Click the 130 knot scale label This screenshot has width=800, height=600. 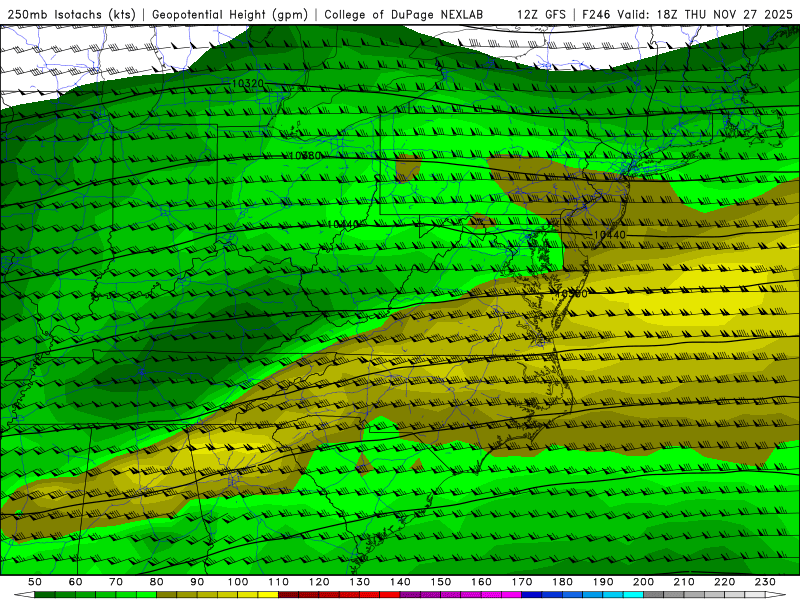coord(360,582)
